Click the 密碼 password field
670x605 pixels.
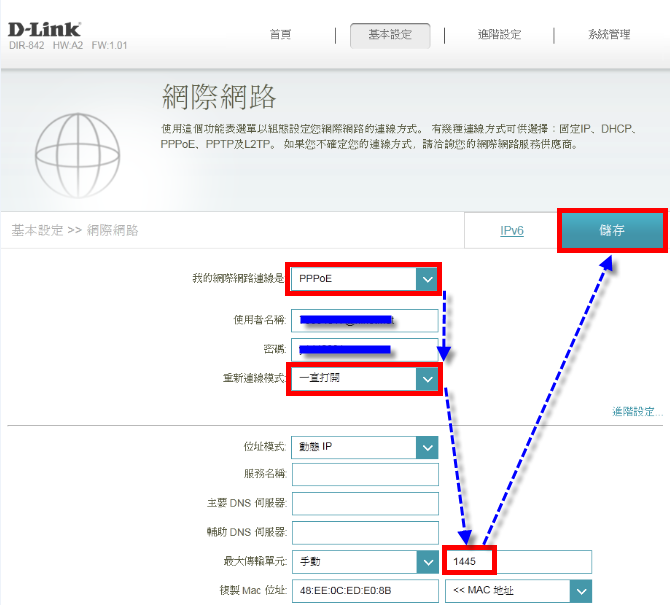(365, 349)
